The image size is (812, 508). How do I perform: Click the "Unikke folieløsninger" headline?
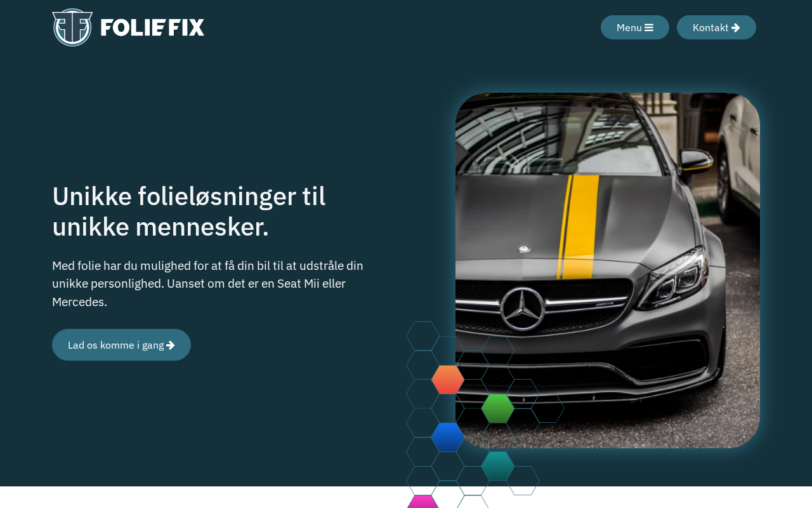(x=189, y=211)
